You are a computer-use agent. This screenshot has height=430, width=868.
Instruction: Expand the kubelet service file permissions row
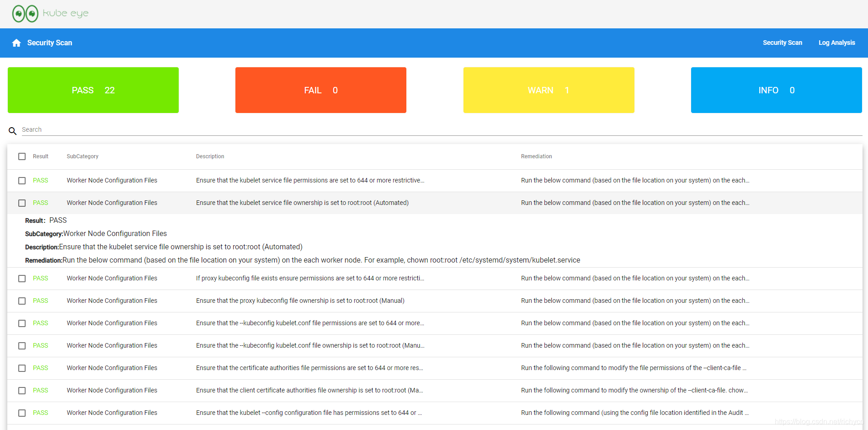[x=435, y=181]
